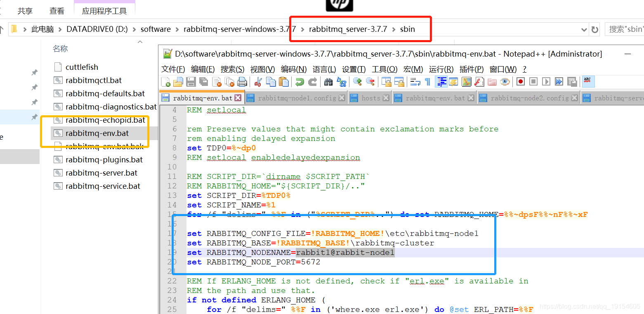The width and height of the screenshot is (644, 314).
Task: Open the 插件(P) menu
Action: click(x=472, y=69)
